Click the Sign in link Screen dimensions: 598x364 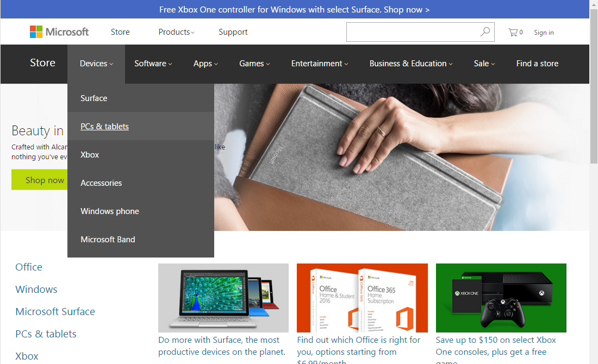(x=543, y=33)
